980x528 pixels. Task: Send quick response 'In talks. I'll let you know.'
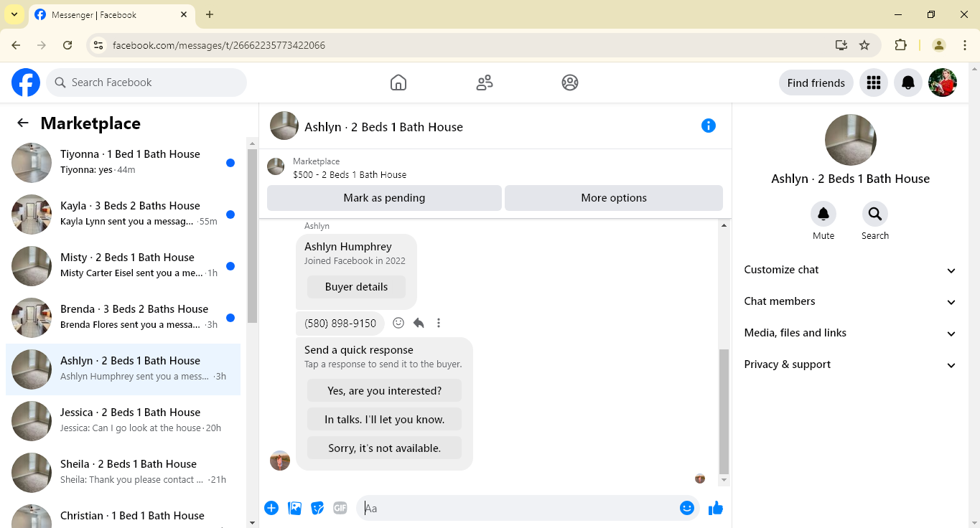385,420
